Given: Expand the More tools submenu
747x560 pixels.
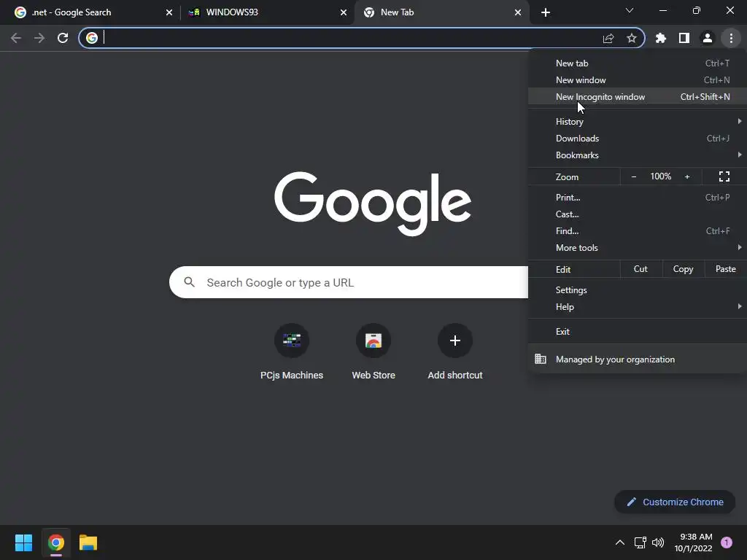Looking at the screenshot, I should click(638, 248).
